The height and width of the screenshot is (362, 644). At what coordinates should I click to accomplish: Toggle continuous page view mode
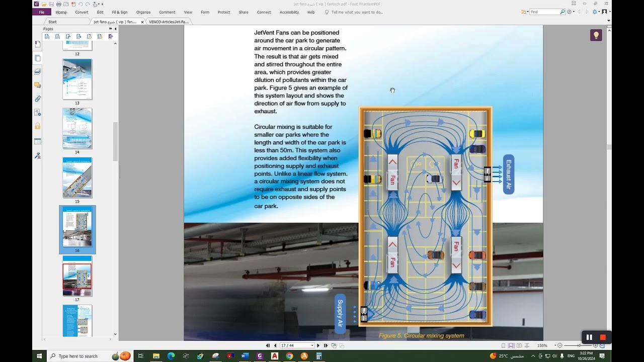coord(511,345)
